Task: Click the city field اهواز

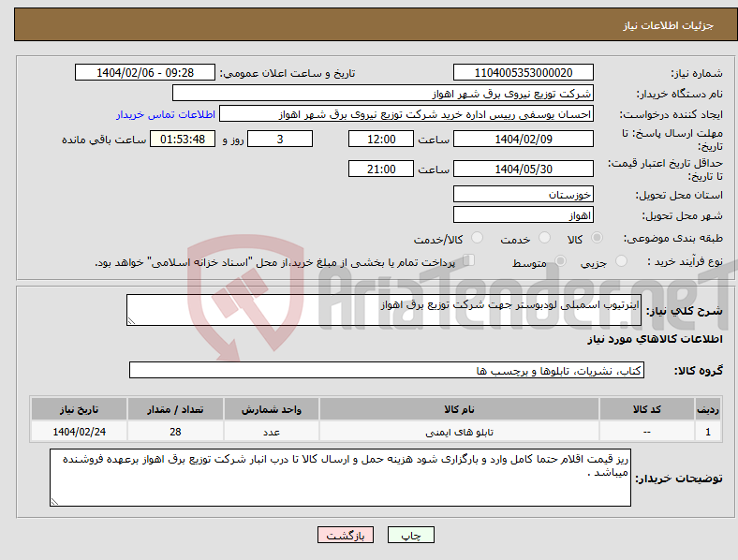Action: coord(523,215)
